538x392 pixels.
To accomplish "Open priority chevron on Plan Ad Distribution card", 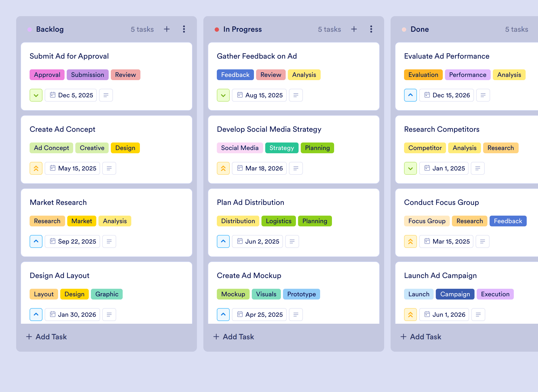I will [x=223, y=241].
